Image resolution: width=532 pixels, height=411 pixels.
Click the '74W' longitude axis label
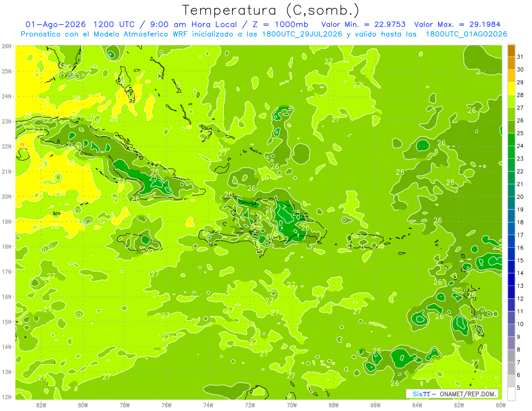[x=208, y=405]
